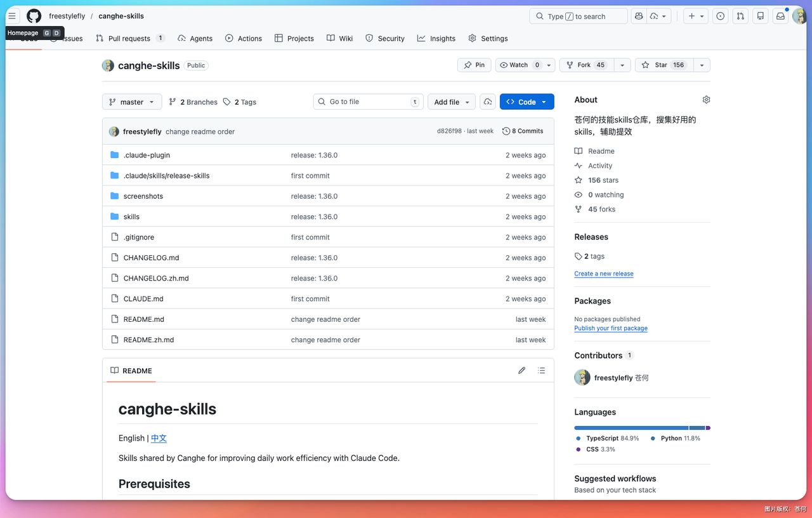Open the user avatar menu in header
Viewport: 812px width, 518px height.
[800, 16]
